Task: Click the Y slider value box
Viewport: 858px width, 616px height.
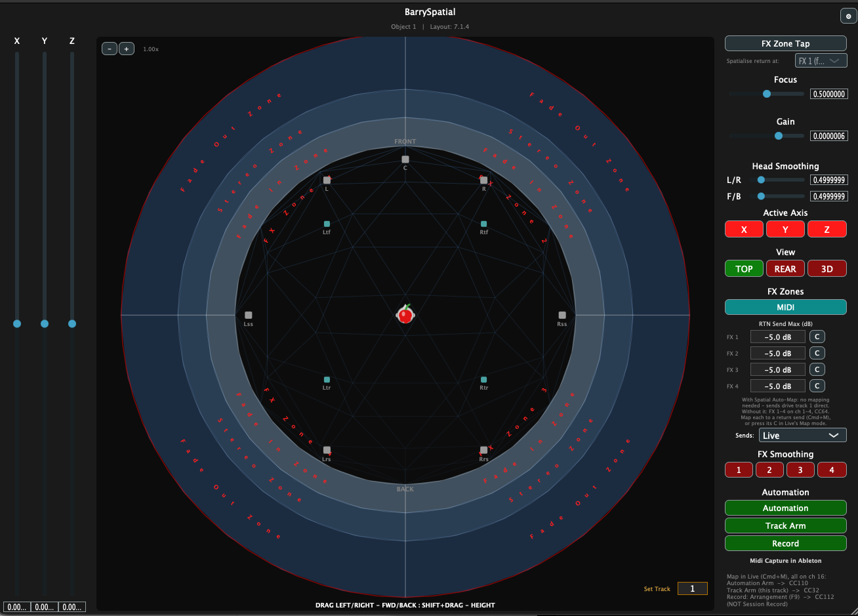Action: click(45, 607)
